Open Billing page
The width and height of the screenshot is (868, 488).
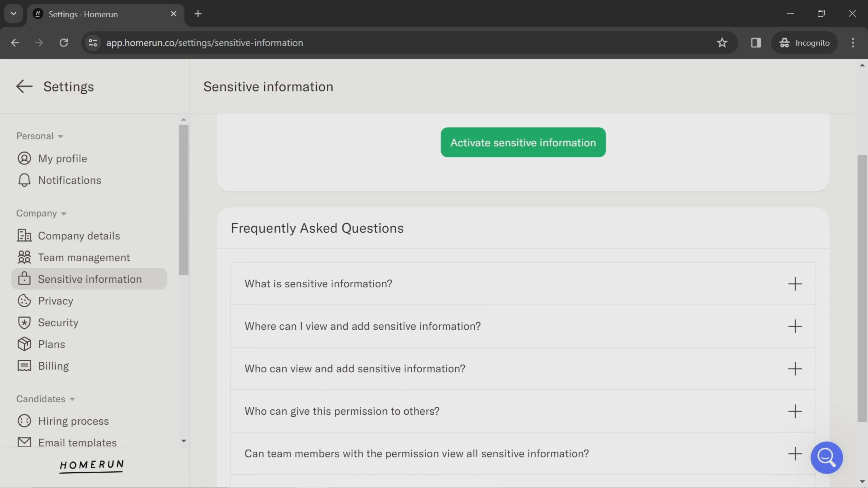tap(54, 366)
